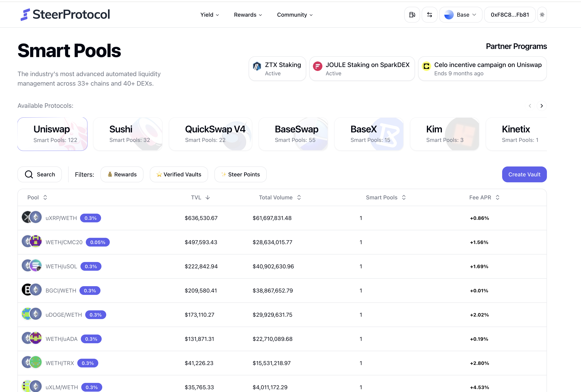Sort table by Fee APR column
The image size is (581, 392).
click(484, 198)
